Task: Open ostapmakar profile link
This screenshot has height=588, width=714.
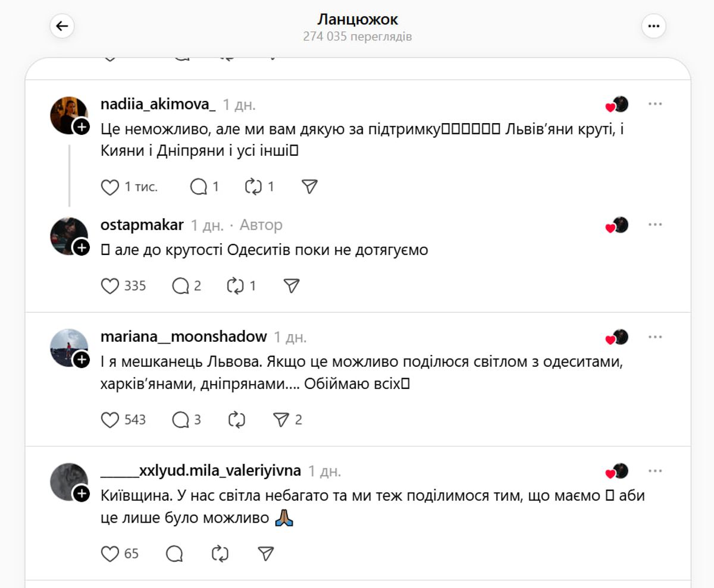Action: point(142,225)
